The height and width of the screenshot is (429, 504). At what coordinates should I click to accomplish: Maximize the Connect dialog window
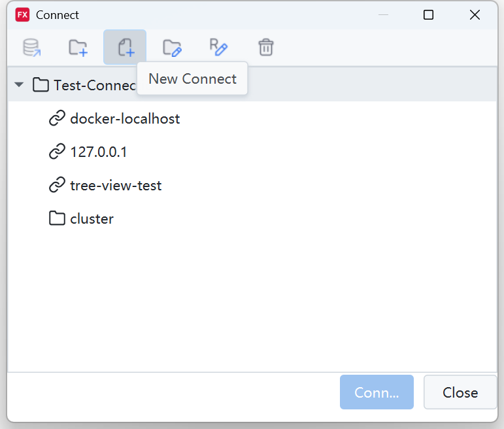point(428,15)
